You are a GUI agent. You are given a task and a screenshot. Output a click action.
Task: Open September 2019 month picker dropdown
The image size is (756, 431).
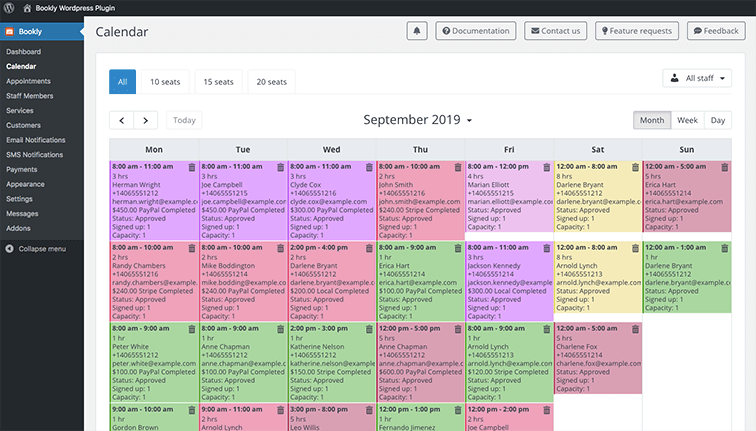tap(418, 120)
